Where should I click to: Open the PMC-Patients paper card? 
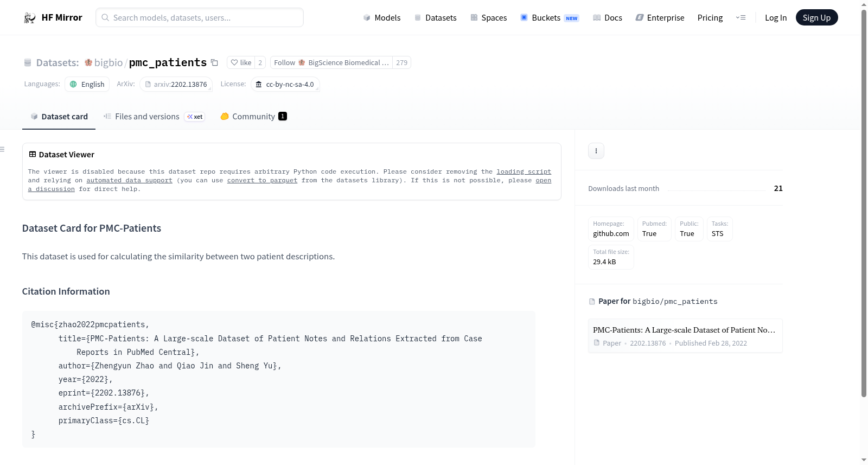click(x=685, y=336)
